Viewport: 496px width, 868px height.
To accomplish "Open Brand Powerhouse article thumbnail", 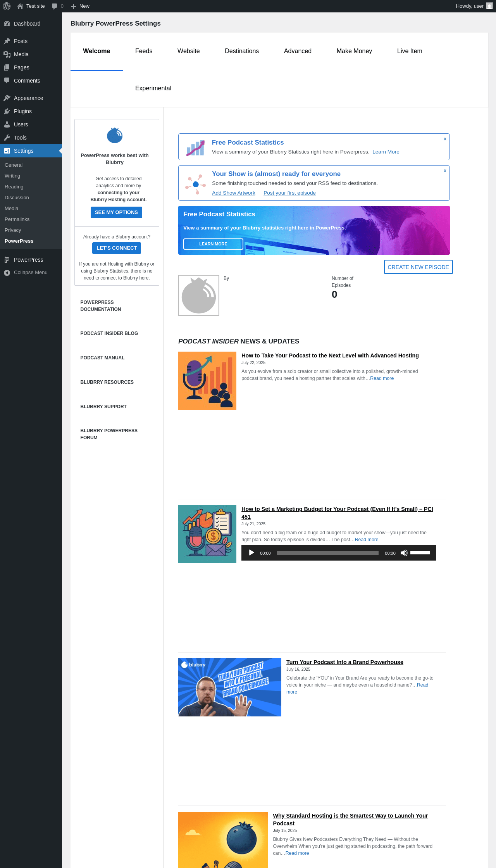I will coord(230,687).
